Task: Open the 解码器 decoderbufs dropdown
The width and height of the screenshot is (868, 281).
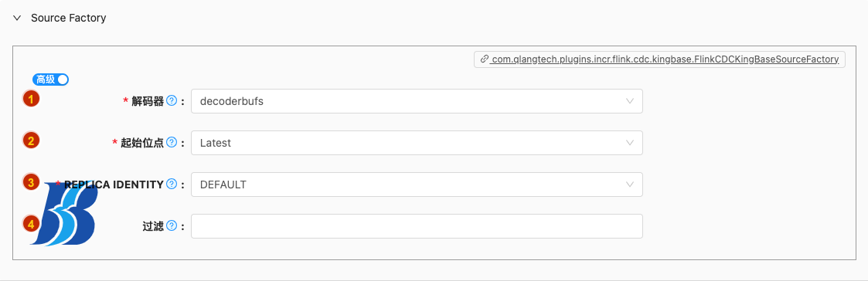Action: coord(417,101)
